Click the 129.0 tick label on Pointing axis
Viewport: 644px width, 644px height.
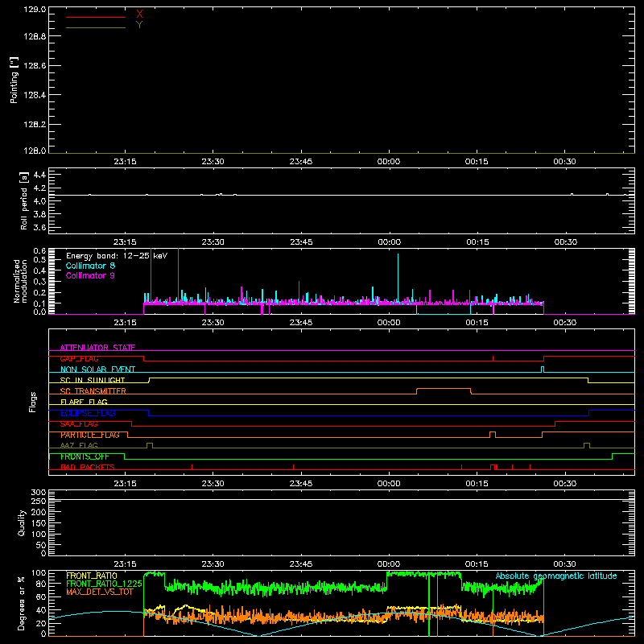35,9
